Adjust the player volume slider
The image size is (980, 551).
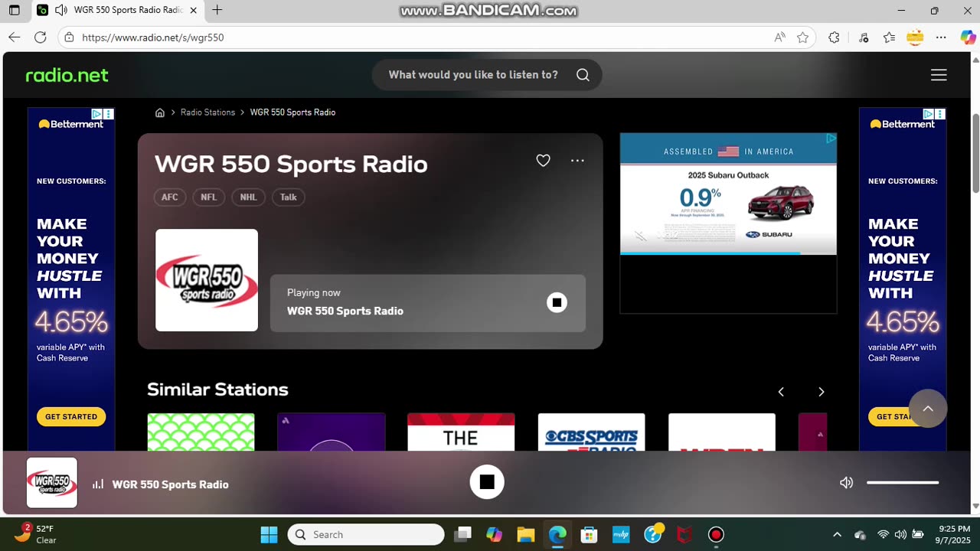[x=903, y=483]
